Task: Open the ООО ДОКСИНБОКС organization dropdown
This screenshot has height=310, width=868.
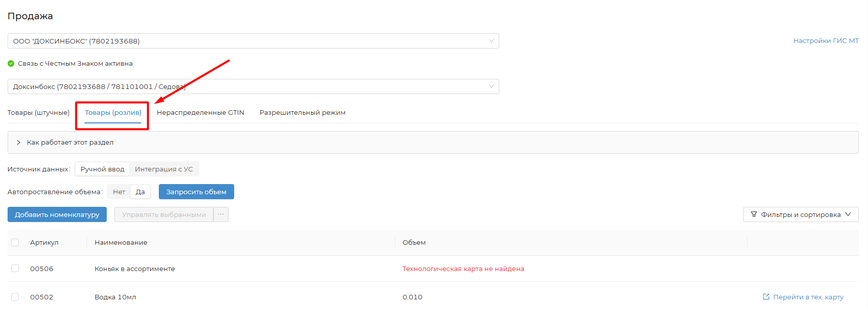Action: coord(253,41)
